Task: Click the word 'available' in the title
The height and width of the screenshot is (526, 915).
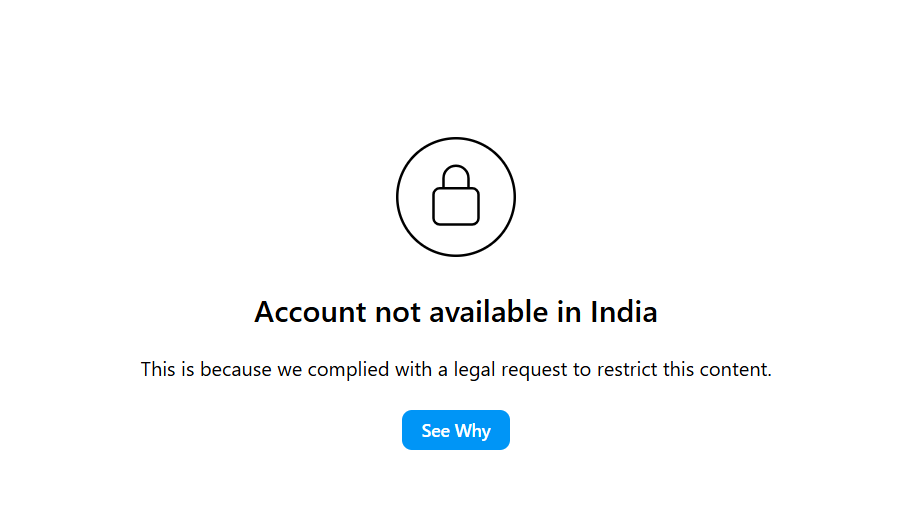Action: click(489, 312)
